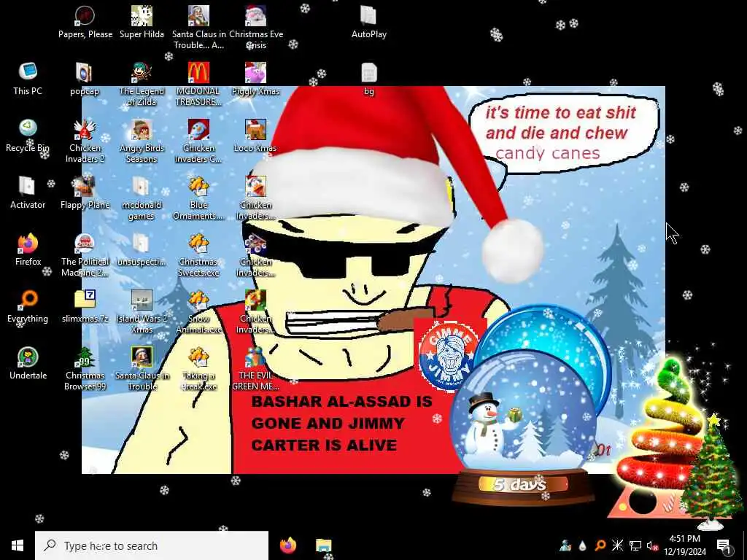
Task: Open the Undertale desktop shortcut
Action: point(28,363)
